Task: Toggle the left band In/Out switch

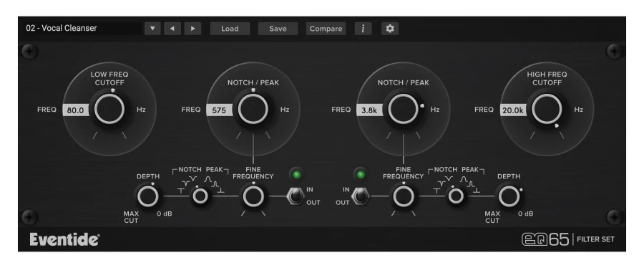Action: (295, 196)
